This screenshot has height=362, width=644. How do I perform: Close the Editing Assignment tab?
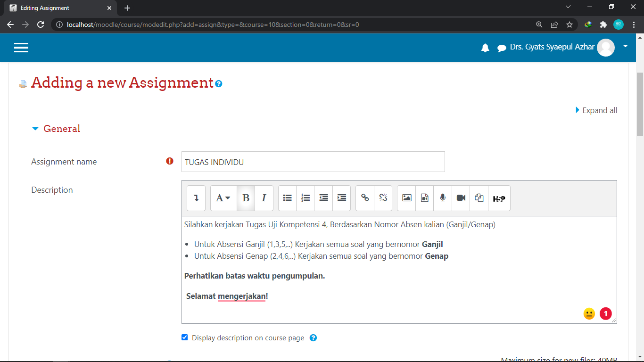[109, 8]
